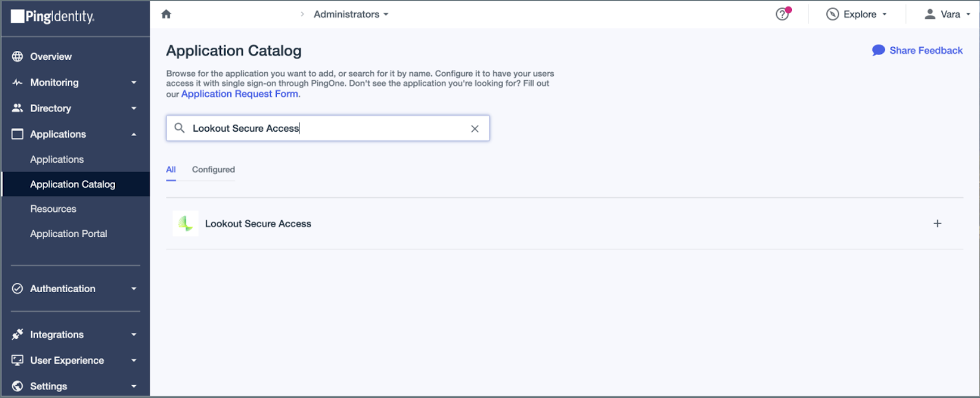Click the Overview globe icon
This screenshot has height=398, width=980.
tap(18, 56)
